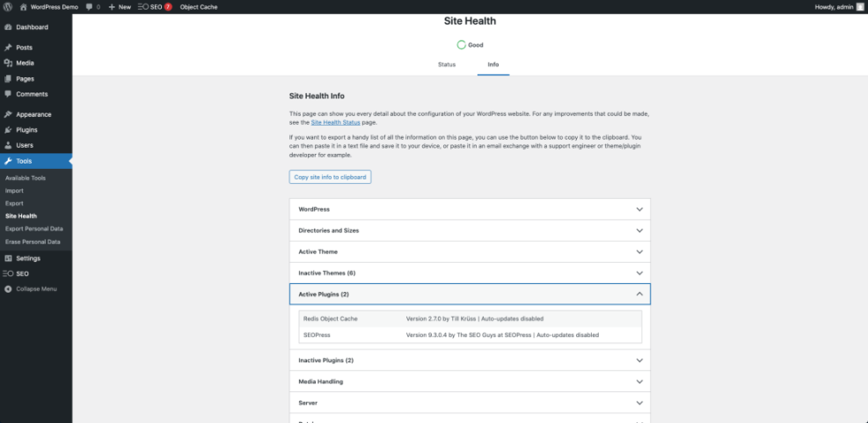Click the WordPress logo icon
Screen dimensions: 868x423
[8, 7]
